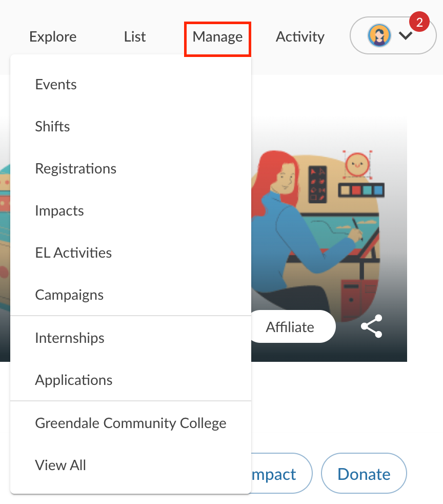The height and width of the screenshot is (504, 443).
Task: Open the List menu
Action: [135, 36]
